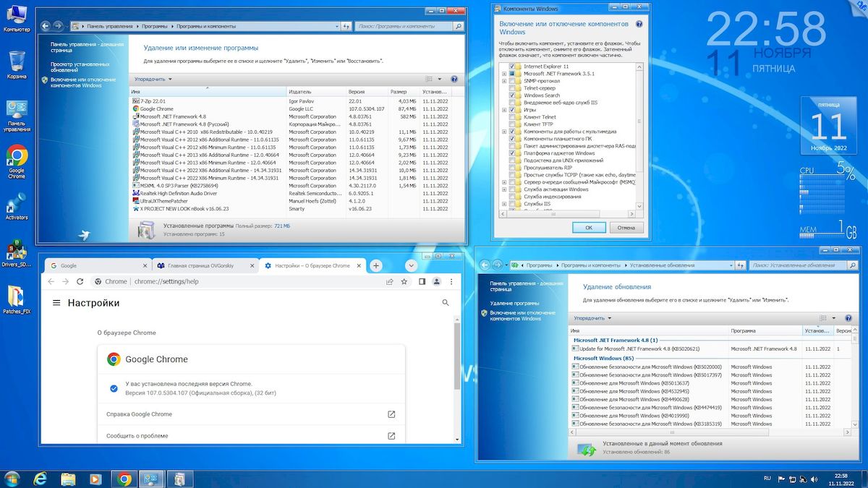Expand the SNMP-протокол tree node
This screenshot has height=488, width=868.
pyautogui.click(x=504, y=81)
